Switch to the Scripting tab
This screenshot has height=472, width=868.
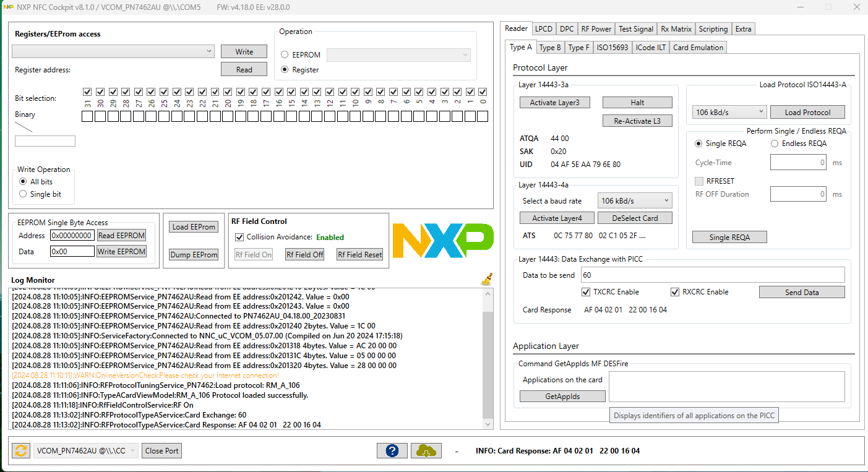[x=713, y=28]
